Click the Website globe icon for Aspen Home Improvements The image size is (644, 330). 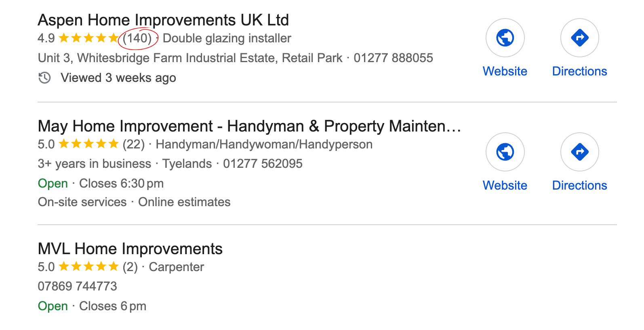(505, 37)
